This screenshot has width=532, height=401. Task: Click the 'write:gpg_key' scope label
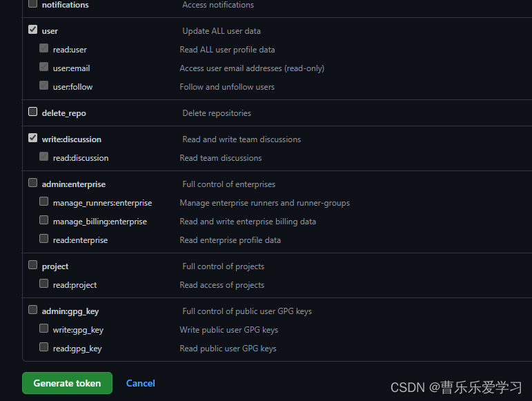(78, 330)
